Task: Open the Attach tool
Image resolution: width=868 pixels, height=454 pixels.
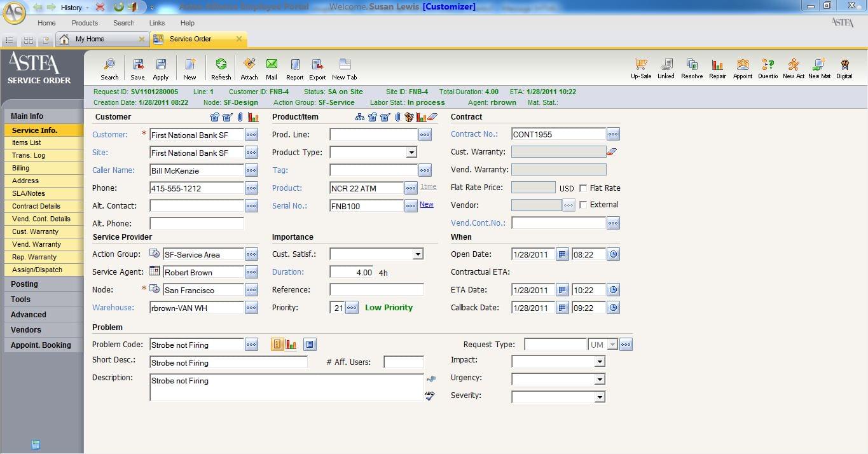Action: (249, 65)
